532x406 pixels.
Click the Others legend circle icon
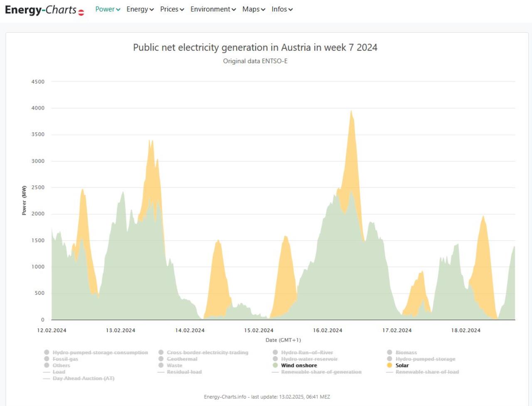(x=47, y=365)
